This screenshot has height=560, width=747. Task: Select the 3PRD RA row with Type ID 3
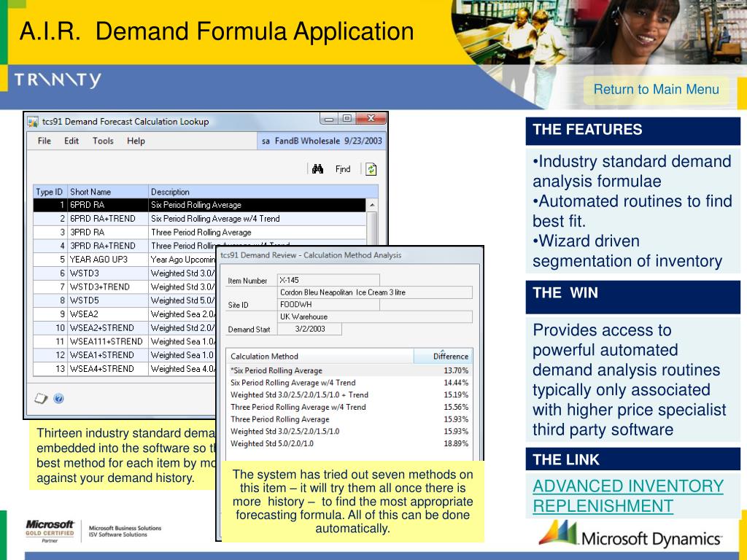coord(199,233)
